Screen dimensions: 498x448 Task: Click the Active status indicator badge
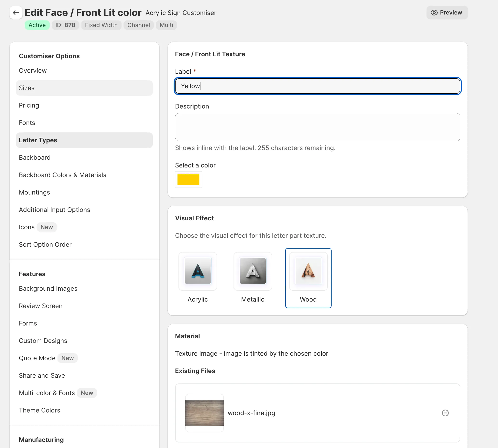point(37,25)
